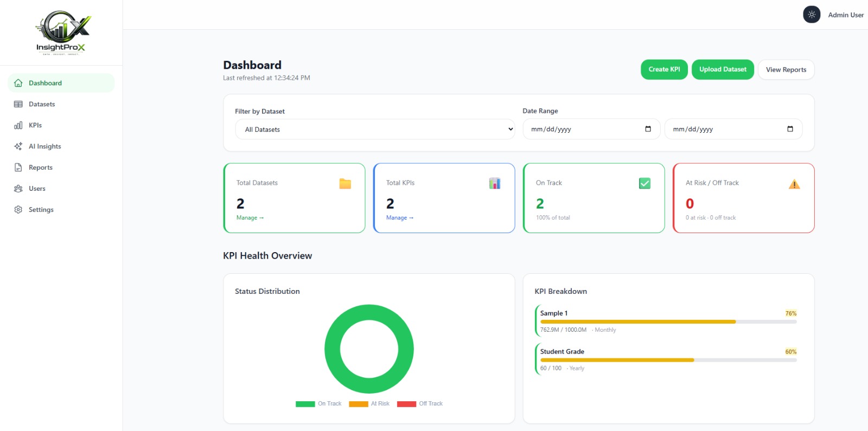This screenshot has width=868, height=431.
Task: Click the Users people icon
Action: pyautogui.click(x=18, y=189)
